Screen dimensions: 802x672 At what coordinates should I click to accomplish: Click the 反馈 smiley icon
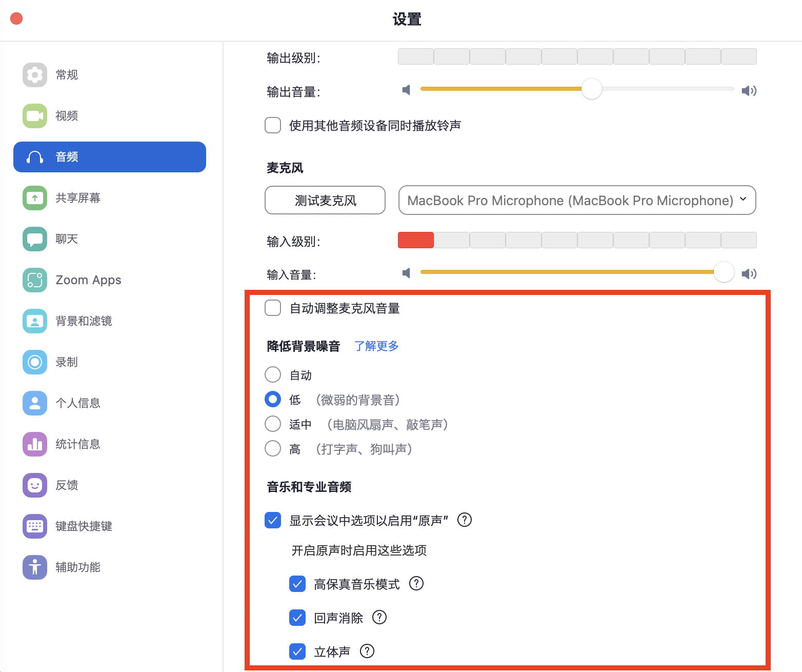click(x=35, y=485)
